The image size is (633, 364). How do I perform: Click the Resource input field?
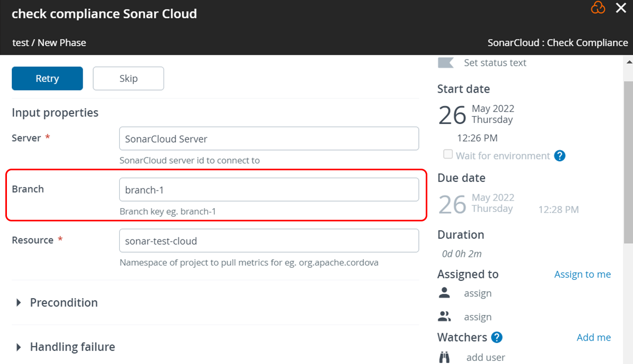tap(269, 241)
